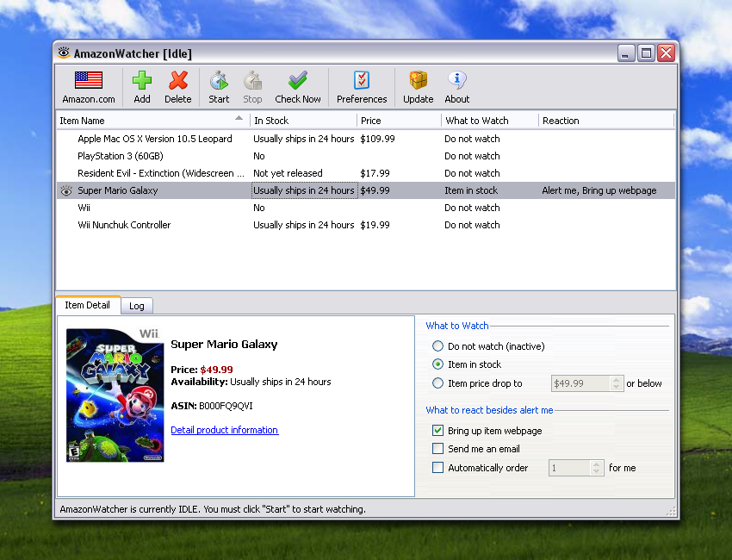732x560 pixels.
Task: Click the $17.99 price cell
Action: (375, 173)
